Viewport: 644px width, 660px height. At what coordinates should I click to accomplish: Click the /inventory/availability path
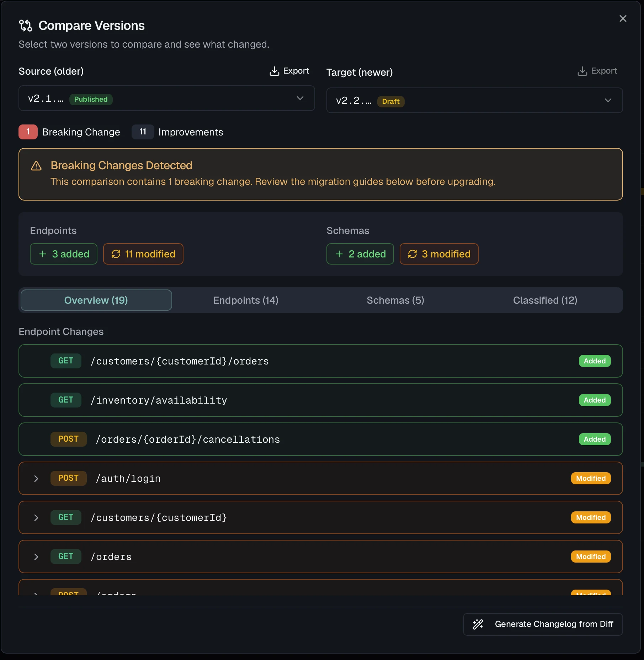159,400
